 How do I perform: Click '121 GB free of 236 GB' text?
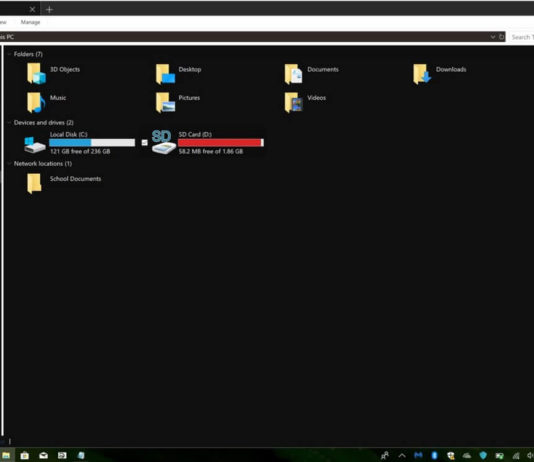point(80,152)
